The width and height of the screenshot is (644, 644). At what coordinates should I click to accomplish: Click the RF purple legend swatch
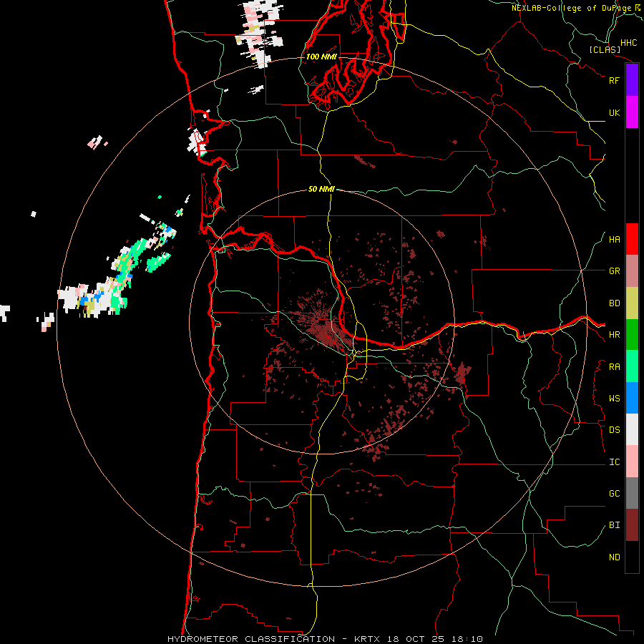coord(632,80)
